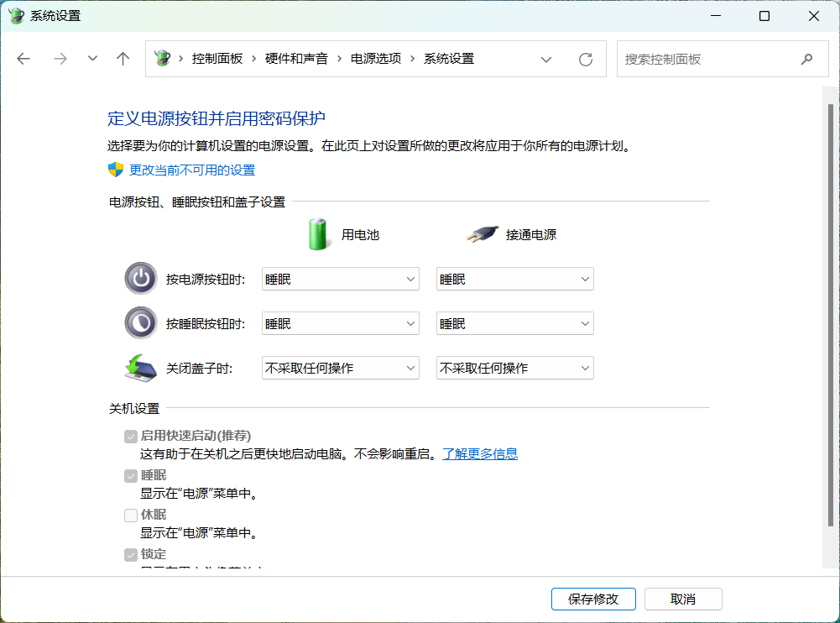Click the search magnifier icon
The width and height of the screenshot is (840, 623).
(806, 59)
